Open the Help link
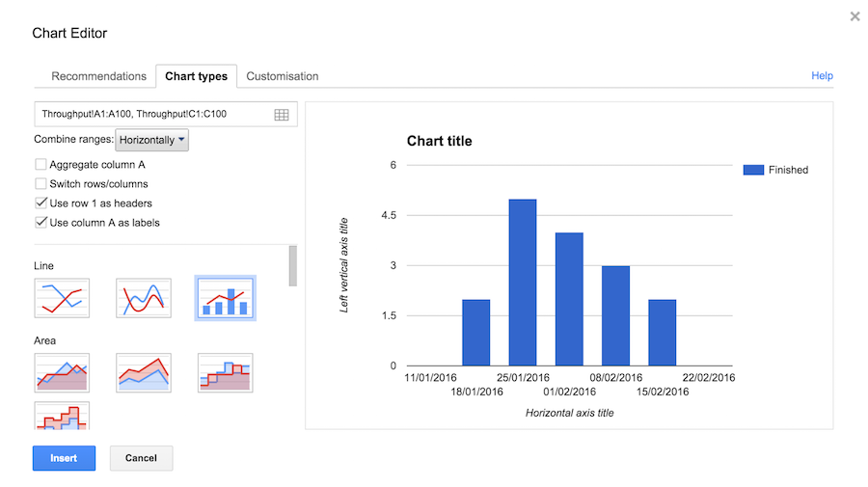This screenshot has width=868, height=487. pos(822,76)
